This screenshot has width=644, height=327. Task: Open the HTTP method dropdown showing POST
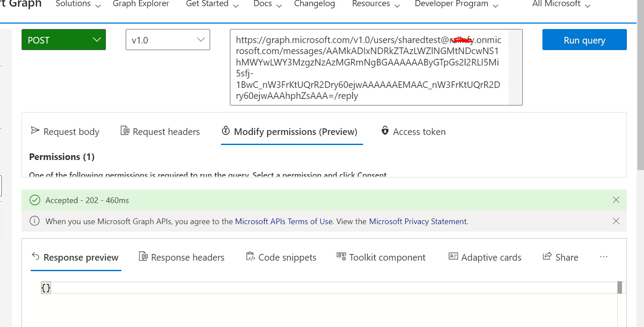point(63,39)
